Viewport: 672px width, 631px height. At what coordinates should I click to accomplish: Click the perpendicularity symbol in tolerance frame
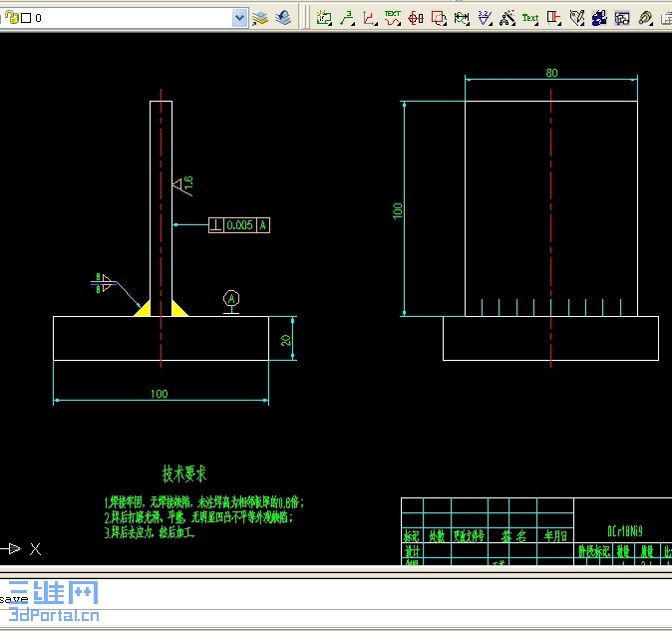pos(216,225)
